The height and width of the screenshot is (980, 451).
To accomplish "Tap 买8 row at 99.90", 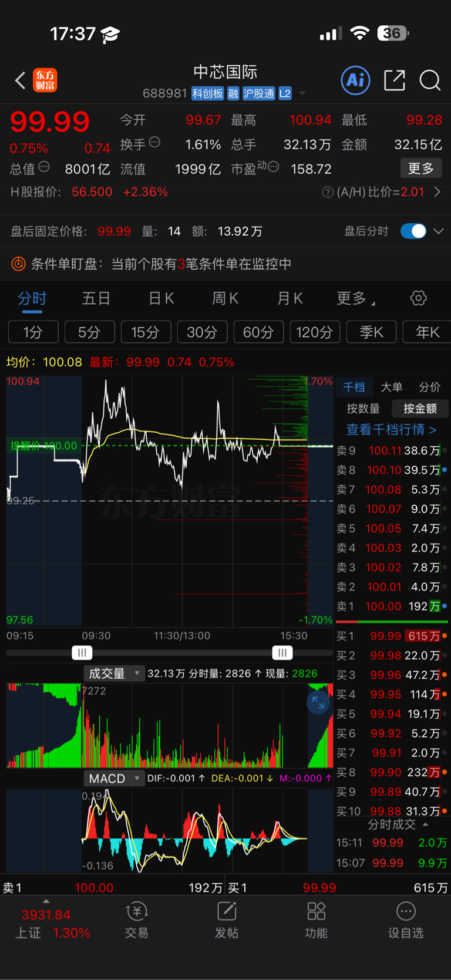I will [392, 772].
